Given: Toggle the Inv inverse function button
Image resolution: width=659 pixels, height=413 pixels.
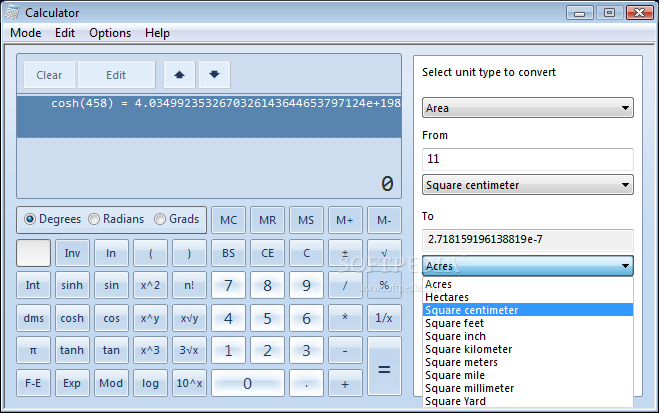Looking at the screenshot, I should tap(72, 253).
